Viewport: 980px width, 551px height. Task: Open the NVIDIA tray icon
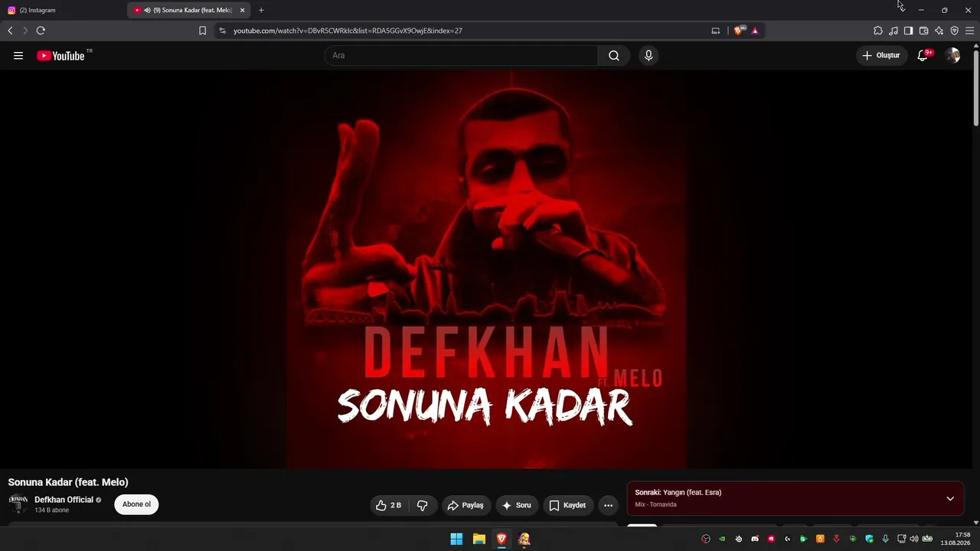pos(722,540)
